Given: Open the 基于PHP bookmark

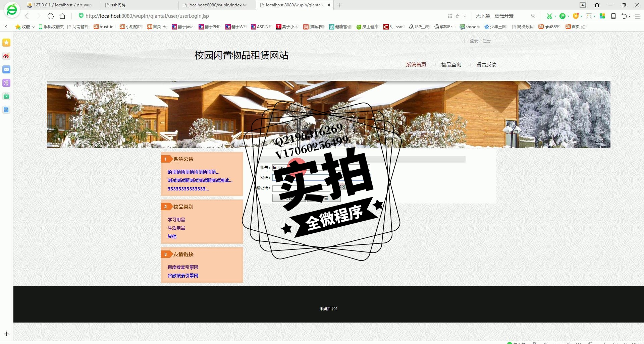Looking at the screenshot, I should [210, 26].
